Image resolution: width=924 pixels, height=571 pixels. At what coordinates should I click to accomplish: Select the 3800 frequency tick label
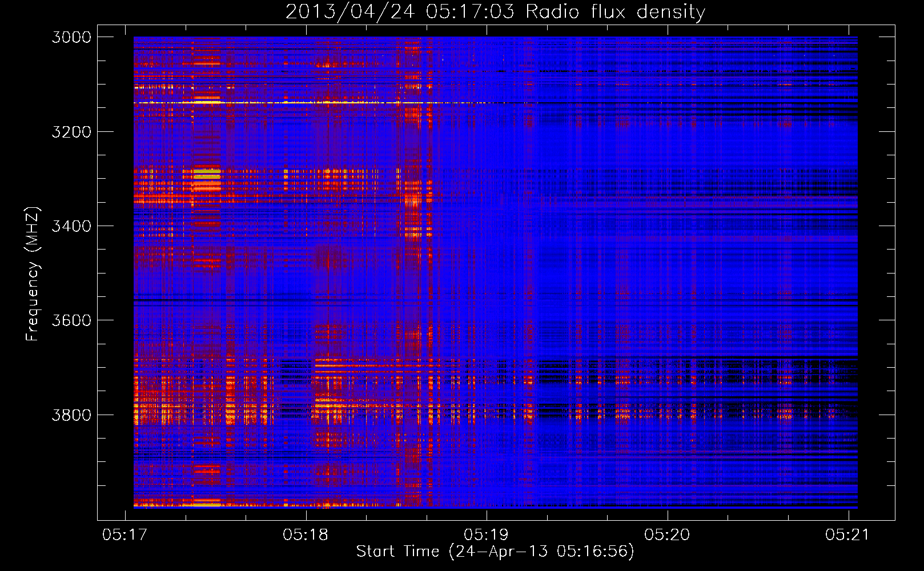click(x=71, y=415)
